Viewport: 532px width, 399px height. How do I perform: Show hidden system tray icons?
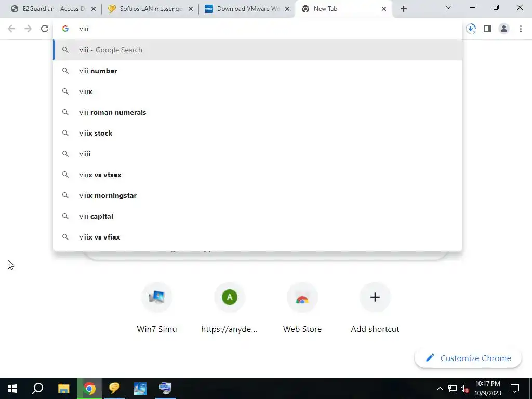(440, 389)
